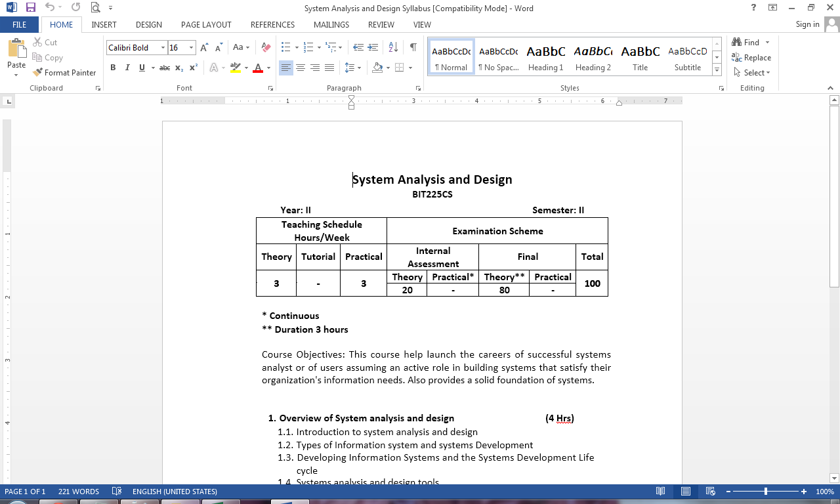
Task: Justify the paragraph text
Action: (329, 68)
